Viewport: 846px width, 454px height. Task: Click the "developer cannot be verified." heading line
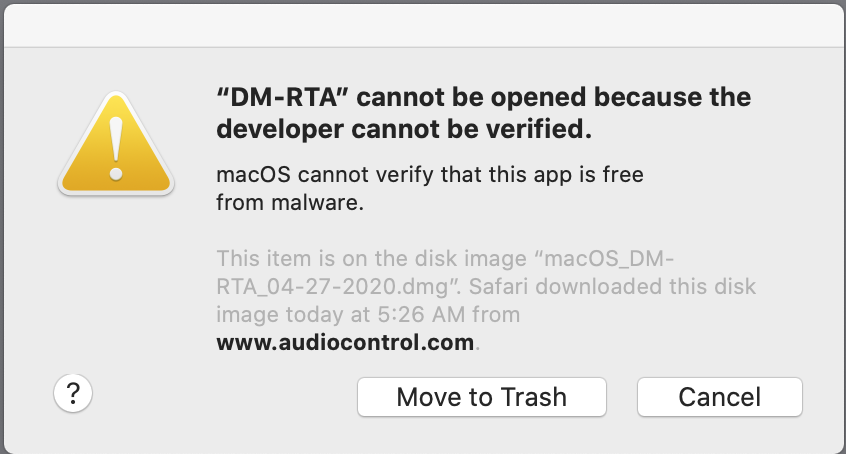pos(404,130)
